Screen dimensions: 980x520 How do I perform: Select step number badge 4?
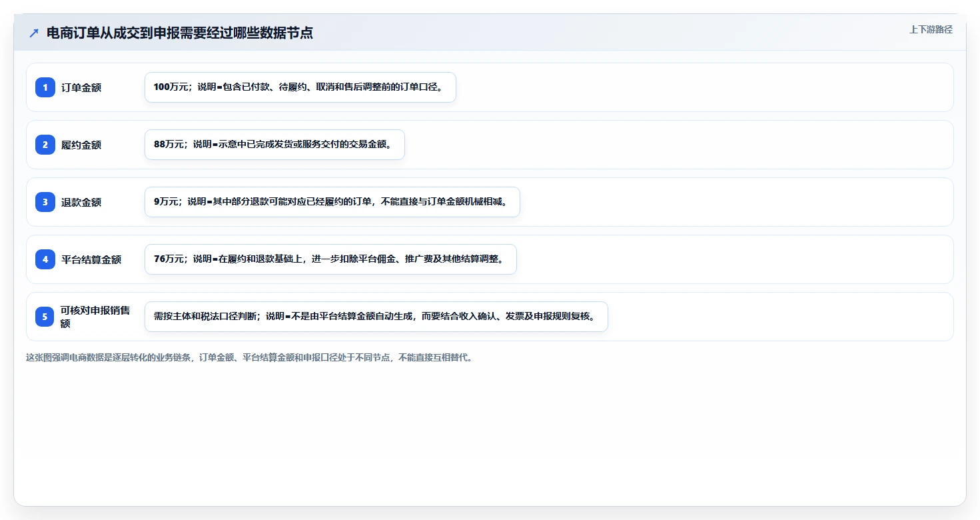tap(45, 259)
